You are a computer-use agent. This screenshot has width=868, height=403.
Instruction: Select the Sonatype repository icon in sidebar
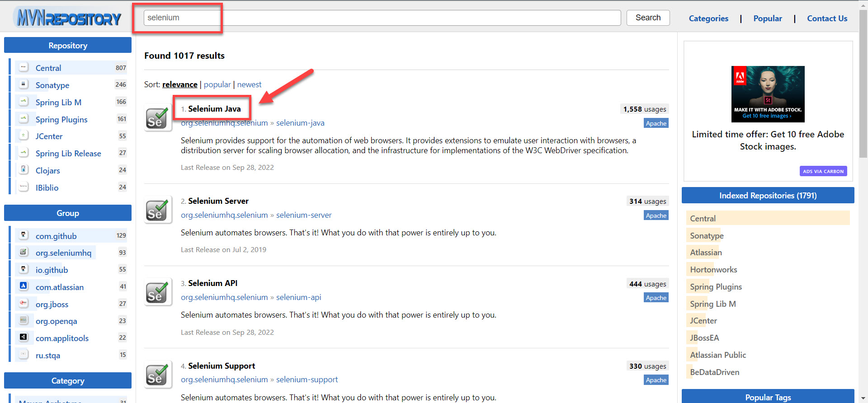tap(24, 84)
